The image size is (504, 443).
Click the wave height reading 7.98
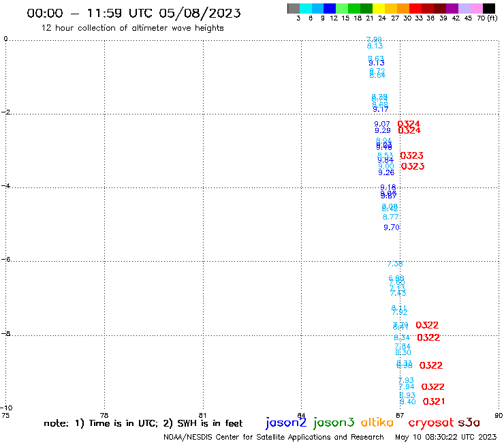click(x=374, y=40)
